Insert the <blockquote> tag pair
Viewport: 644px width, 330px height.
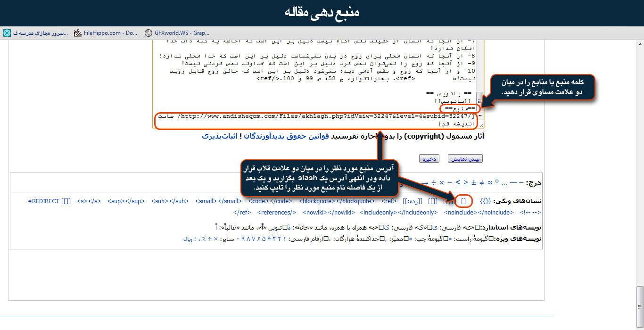[x=336, y=201]
